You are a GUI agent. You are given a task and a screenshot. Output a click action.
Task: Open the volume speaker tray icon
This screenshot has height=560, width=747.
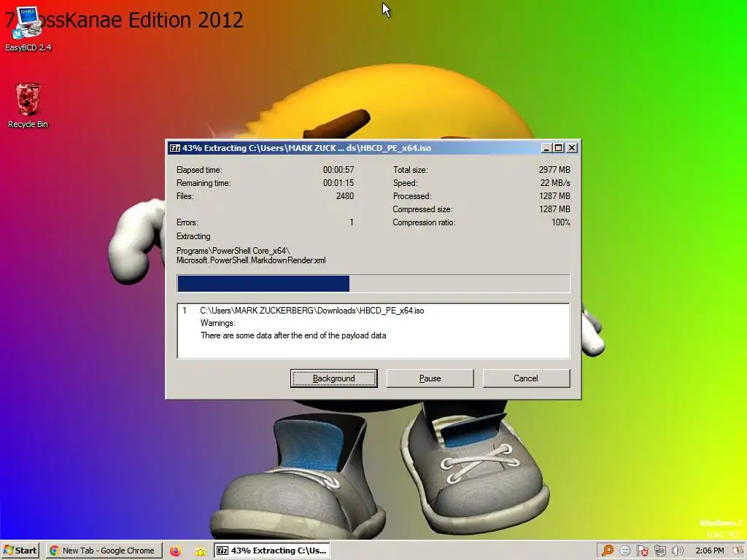tap(677, 551)
